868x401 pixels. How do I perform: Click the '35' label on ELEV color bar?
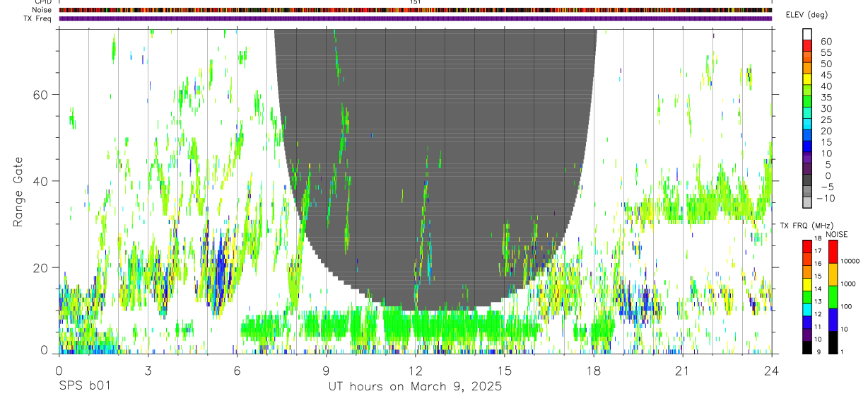coord(826,98)
